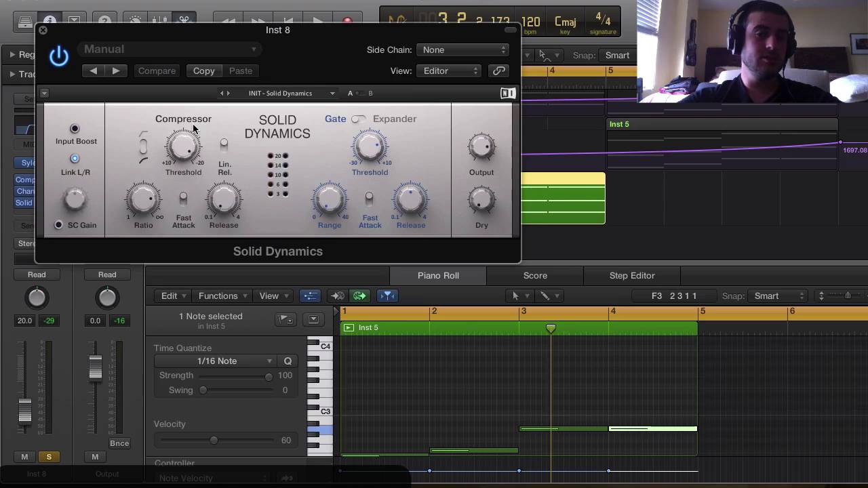
Task: Go to the next plugin preset arrow
Action: (116, 70)
